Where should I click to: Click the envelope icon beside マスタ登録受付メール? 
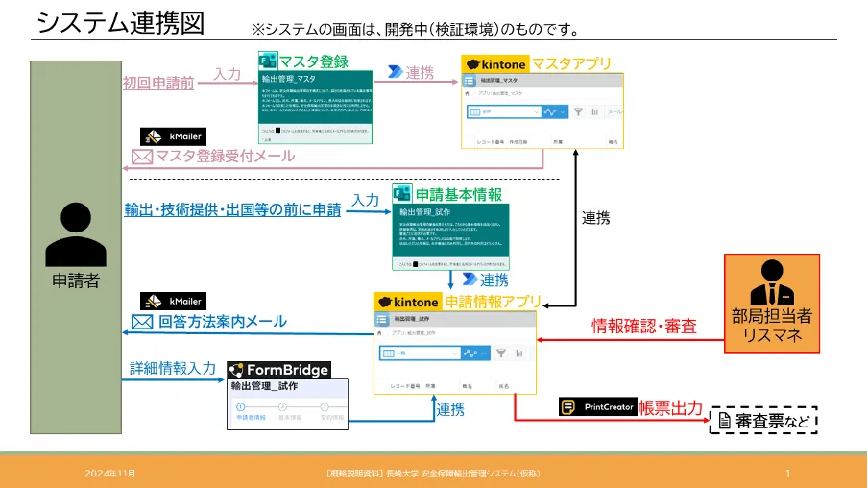coord(142,157)
